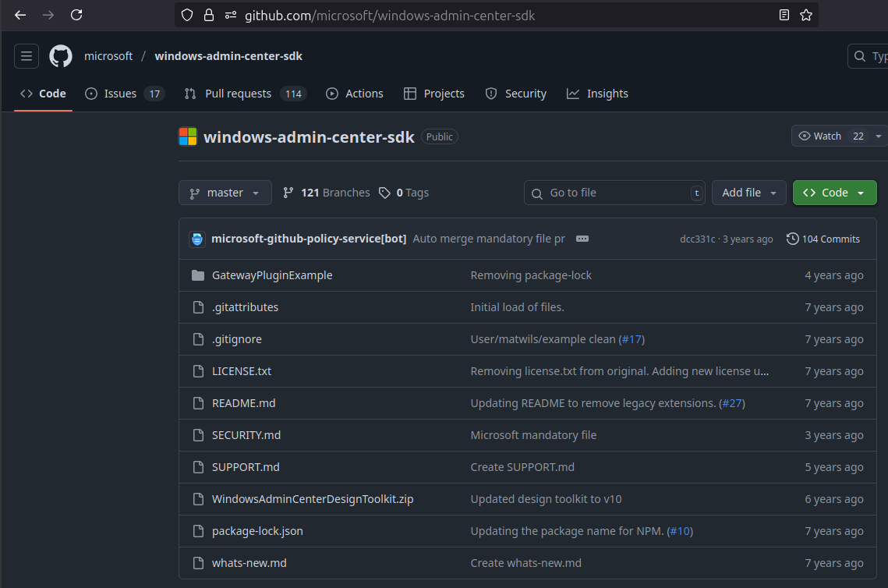888x588 pixels.
Task: Open the site security lock icon
Action: (x=209, y=16)
